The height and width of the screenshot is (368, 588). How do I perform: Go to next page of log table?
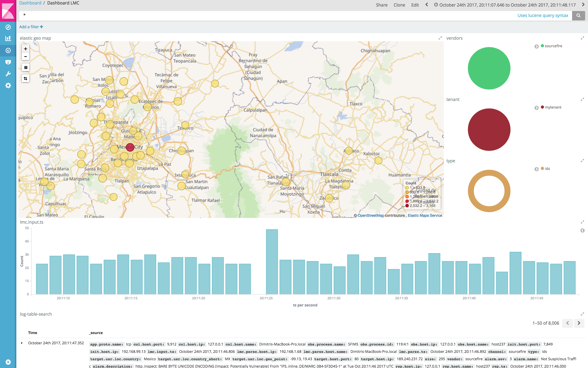pyautogui.click(x=579, y=323)
